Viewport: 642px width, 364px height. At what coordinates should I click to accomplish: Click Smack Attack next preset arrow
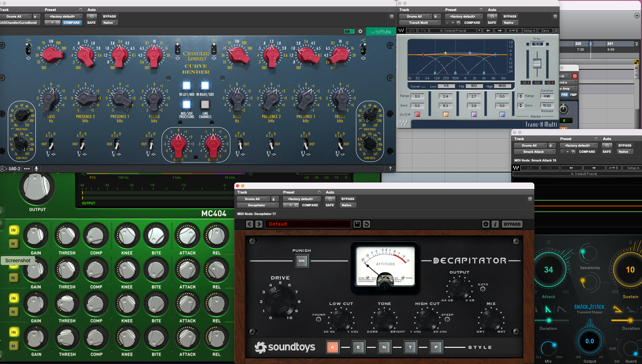pos(594,168)
